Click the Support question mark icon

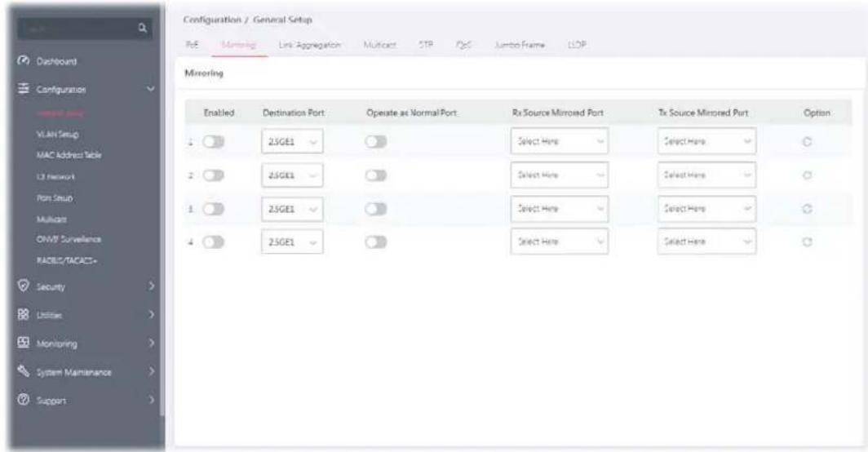point(24,400)
